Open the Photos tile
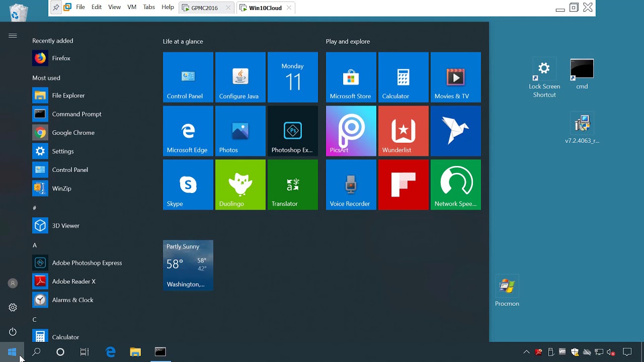Viewport: 644px width, 362px height. click(x=240, y=131)
